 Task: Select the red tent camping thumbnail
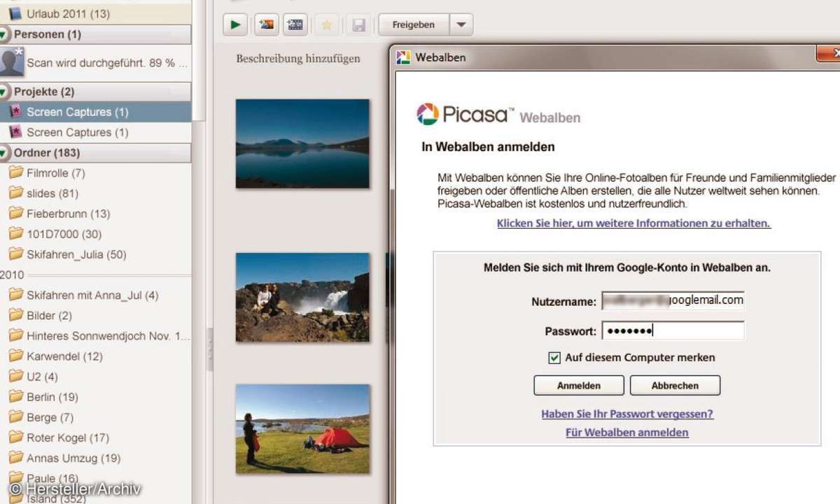[302, 428]
